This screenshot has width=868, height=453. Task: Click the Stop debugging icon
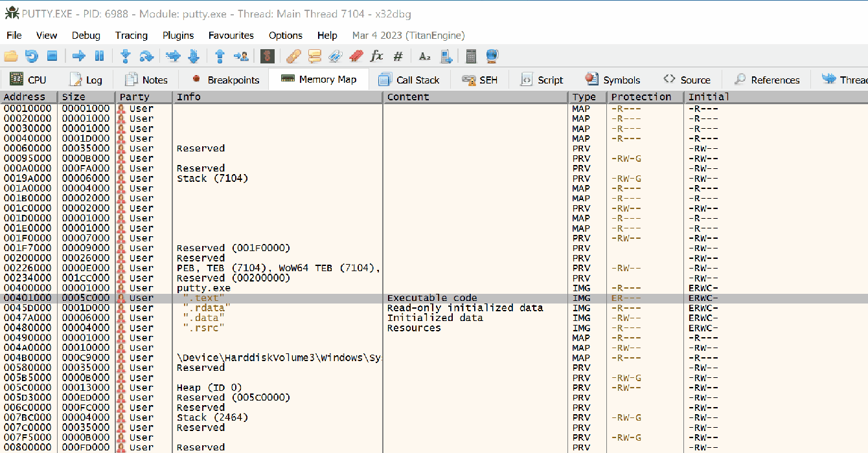tap(52, 56)
